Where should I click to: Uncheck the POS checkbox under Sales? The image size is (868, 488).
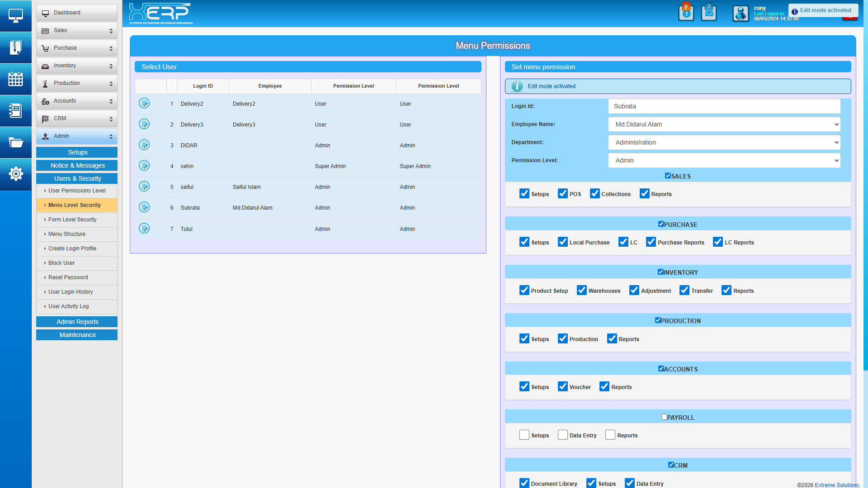pos(562,194)
